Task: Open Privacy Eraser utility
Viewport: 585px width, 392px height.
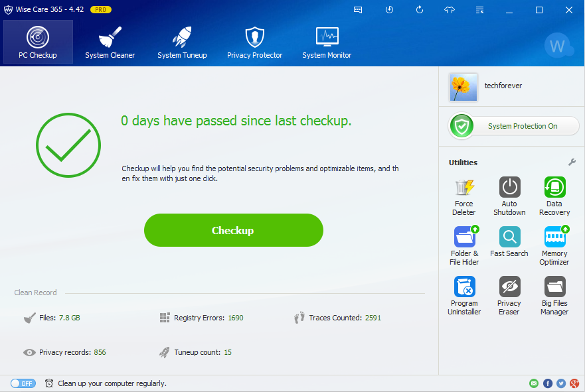Action: [509, 296]
